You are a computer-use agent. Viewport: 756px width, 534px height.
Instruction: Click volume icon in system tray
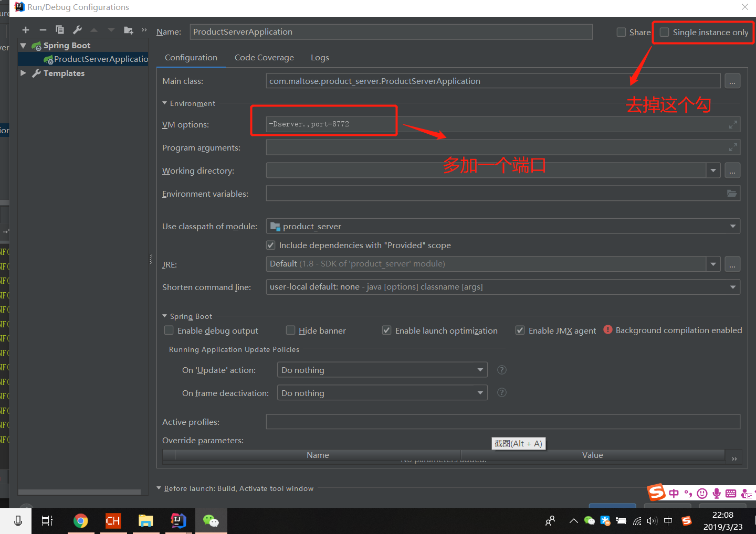pyautogui.click(x=652, y=521)
